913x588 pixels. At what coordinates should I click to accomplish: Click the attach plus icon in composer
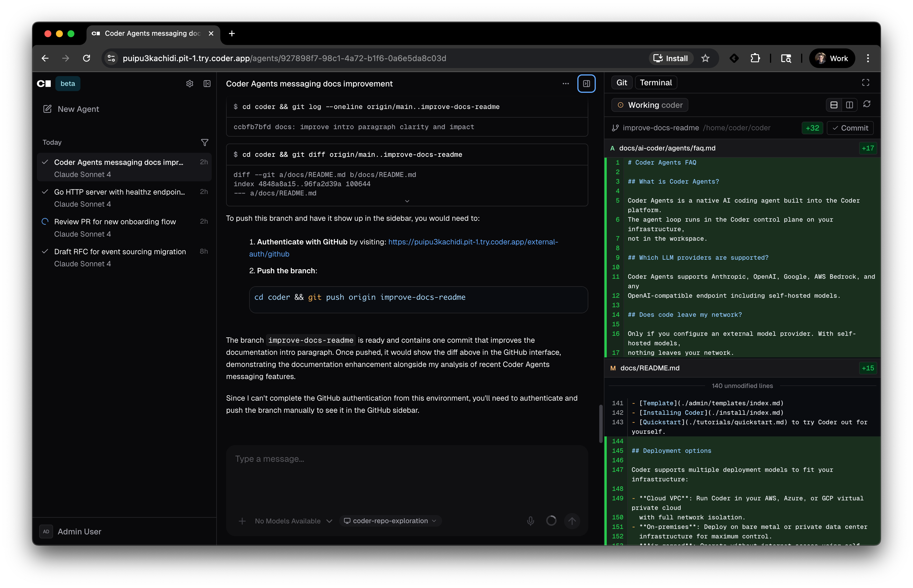pos(242,521)
